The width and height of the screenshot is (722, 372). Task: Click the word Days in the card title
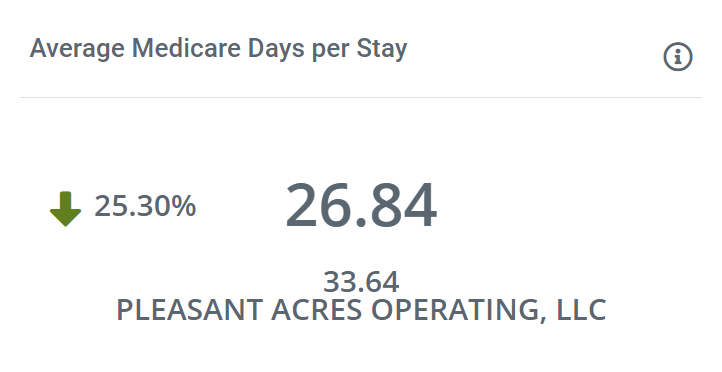pyautogui.click(x=276, y=49)
